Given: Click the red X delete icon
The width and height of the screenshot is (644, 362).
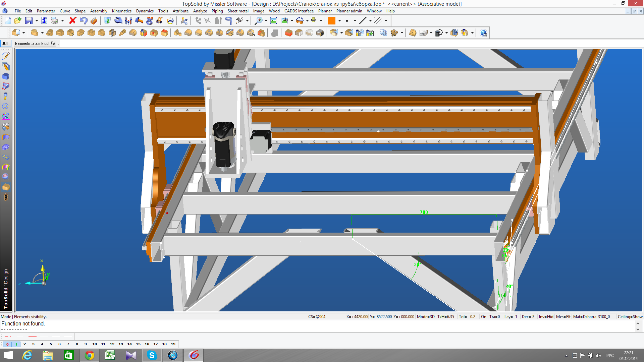Looking at the screenshot, I should 72,21.
